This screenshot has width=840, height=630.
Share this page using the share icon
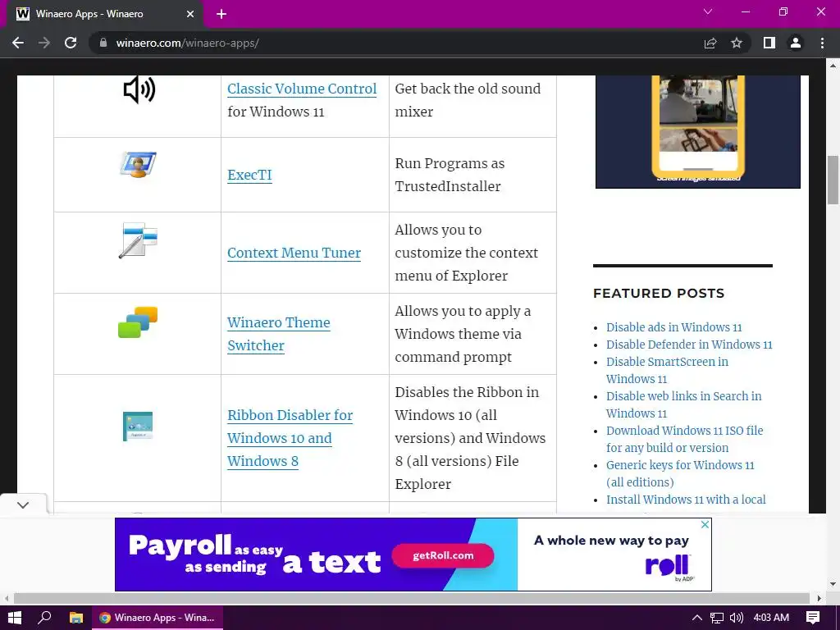click(x=710, y=43)
